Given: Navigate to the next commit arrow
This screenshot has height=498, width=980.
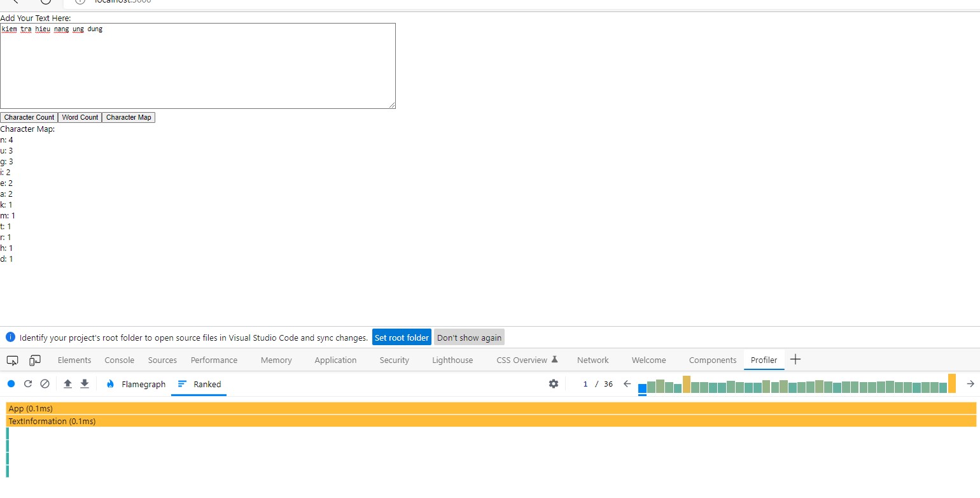Looking at the screenshot, I should [x=970, y=383].
